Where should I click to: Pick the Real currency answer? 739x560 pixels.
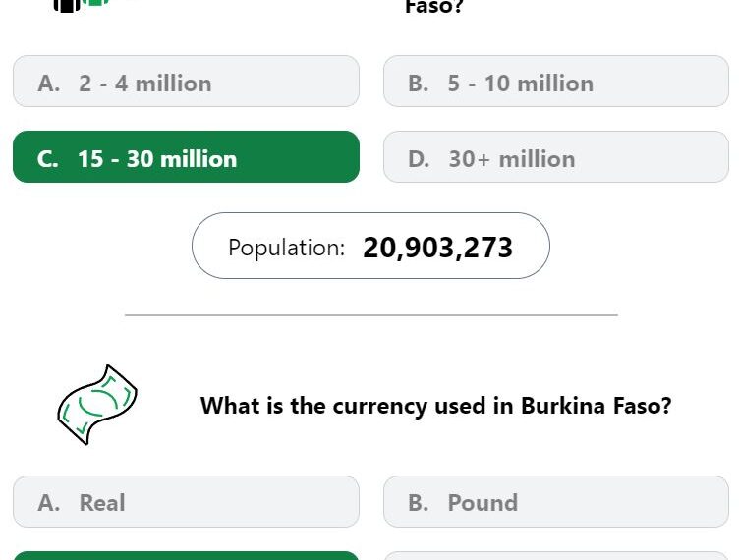tap(186, 502)
